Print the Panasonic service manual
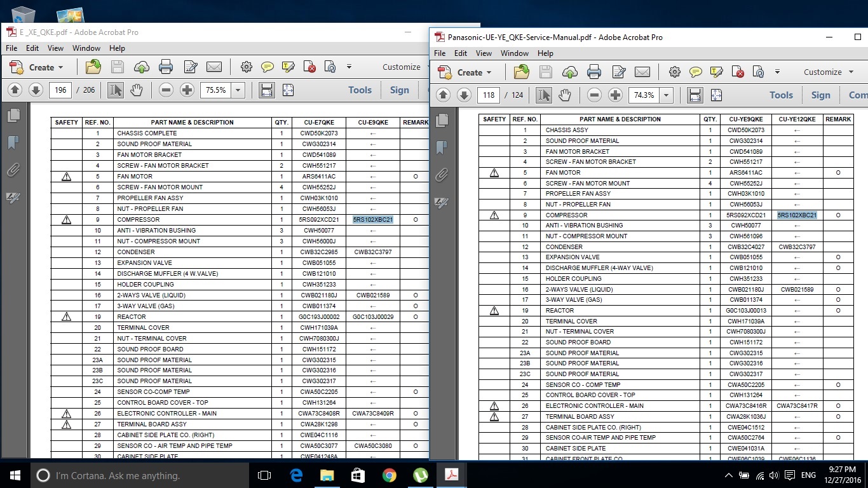868x488 pixels. pyautogui.click(x=594, y=72)
